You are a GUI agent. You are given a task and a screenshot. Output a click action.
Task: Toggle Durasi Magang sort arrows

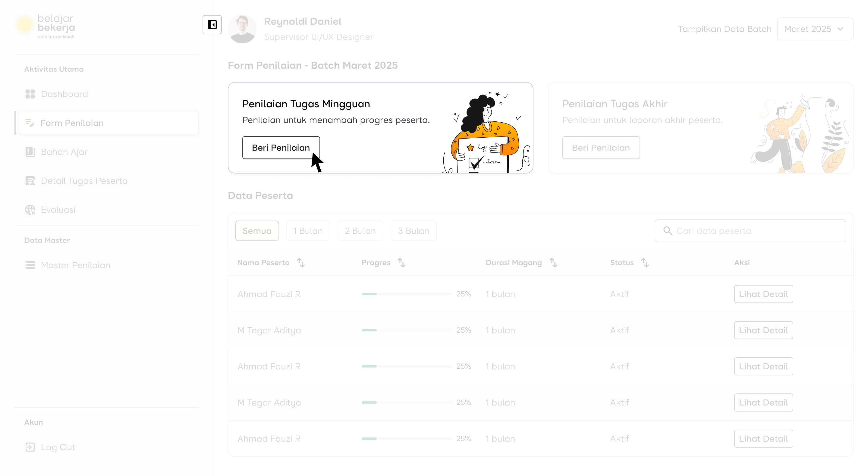click(x=553, y=262)
